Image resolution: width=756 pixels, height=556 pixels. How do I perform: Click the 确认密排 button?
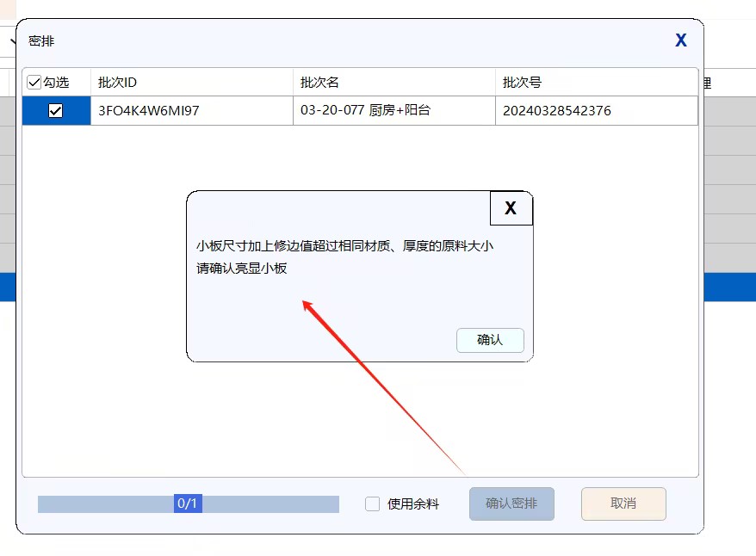[x=511, y=503]
